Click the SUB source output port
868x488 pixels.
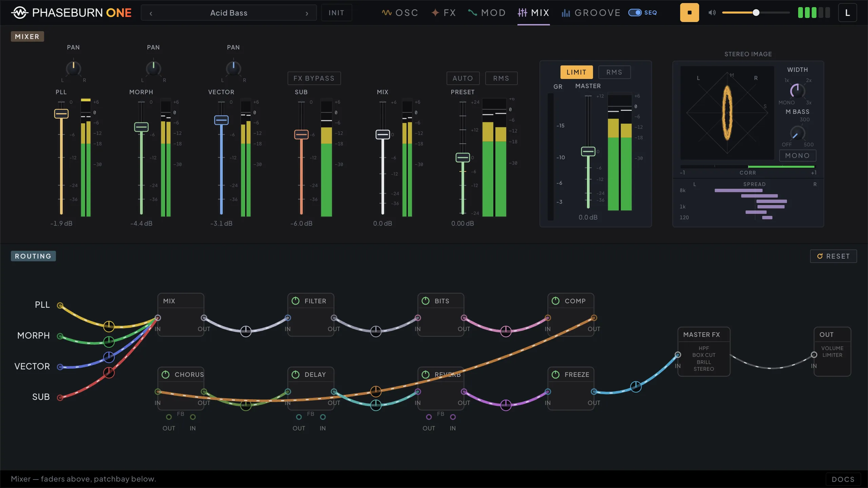[x=60, y=398]
